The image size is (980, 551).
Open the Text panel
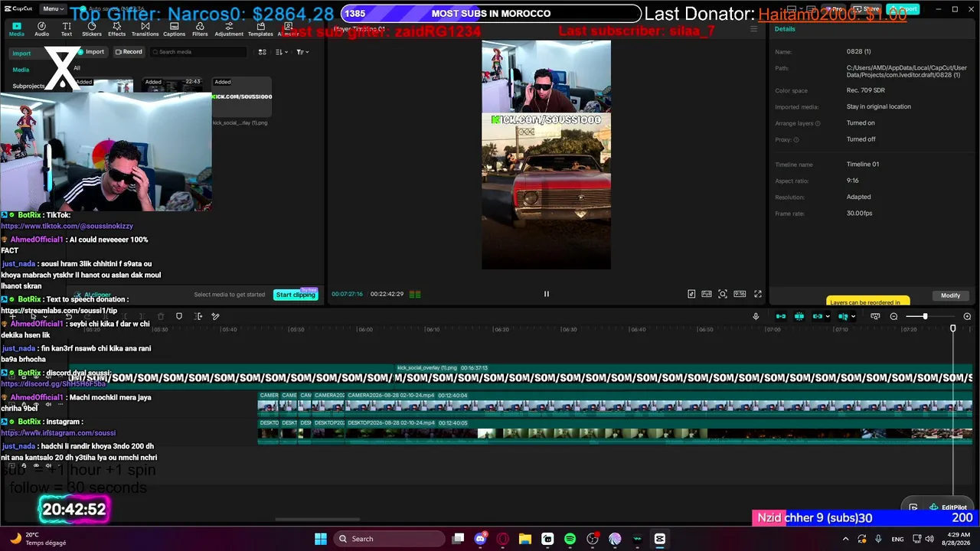point(67,29)
